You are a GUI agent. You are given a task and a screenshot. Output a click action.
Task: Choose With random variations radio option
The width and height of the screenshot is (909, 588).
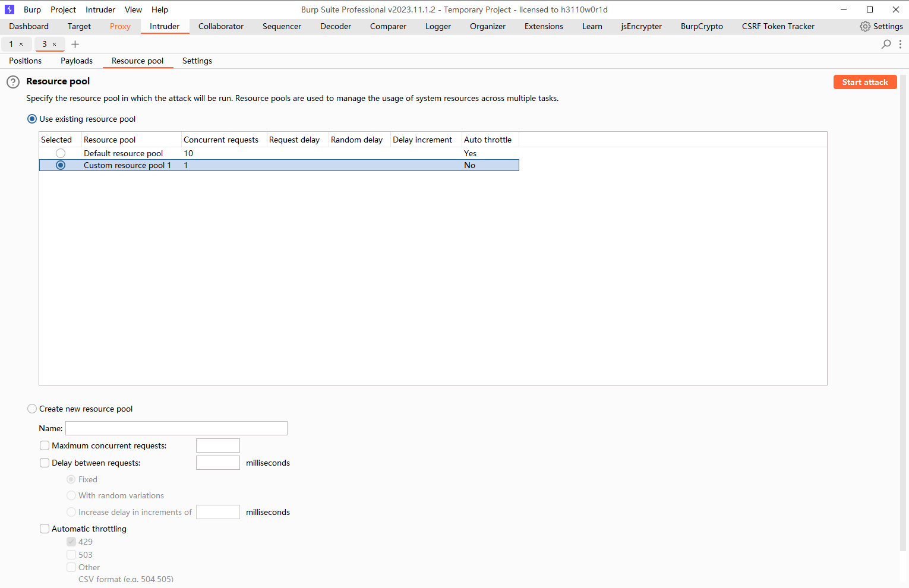(x=71, y=495)
